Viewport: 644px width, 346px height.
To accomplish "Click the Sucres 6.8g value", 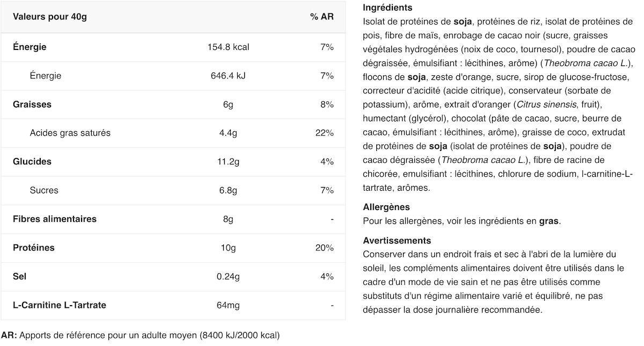I will [228, 190].
